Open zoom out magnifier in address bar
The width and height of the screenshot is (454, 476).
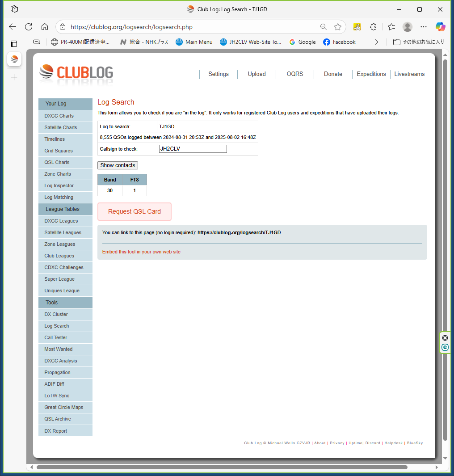click(324, 27)
